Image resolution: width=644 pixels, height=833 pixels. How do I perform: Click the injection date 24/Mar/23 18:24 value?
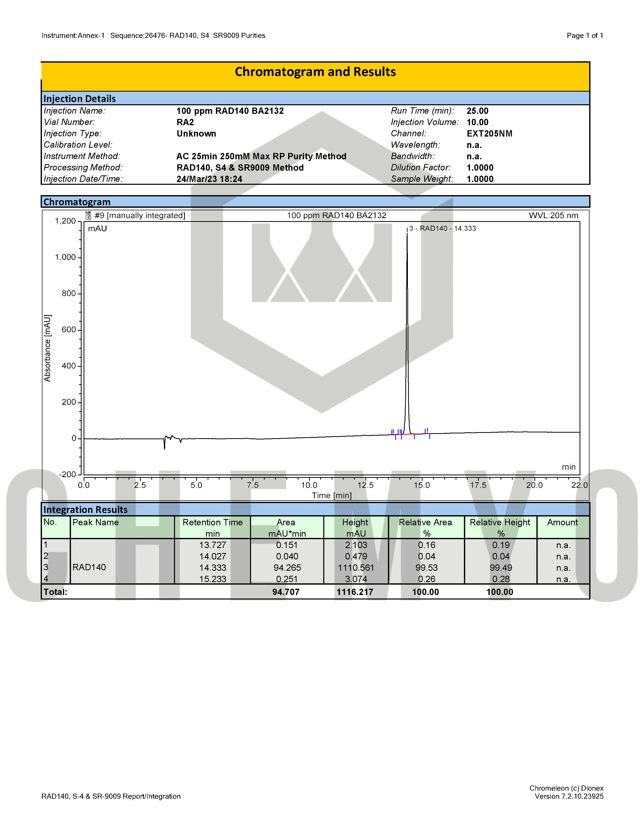tap(209, 179)
